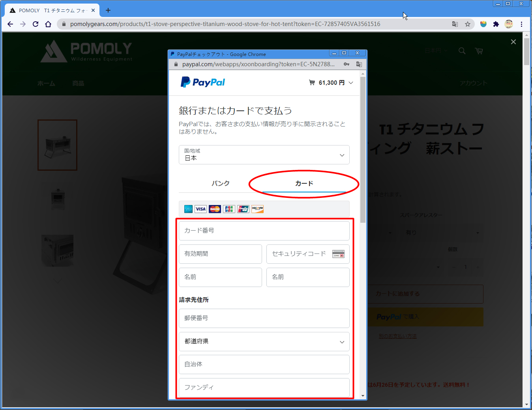Click the POMOLY logo on the background page

click(86, 51)
